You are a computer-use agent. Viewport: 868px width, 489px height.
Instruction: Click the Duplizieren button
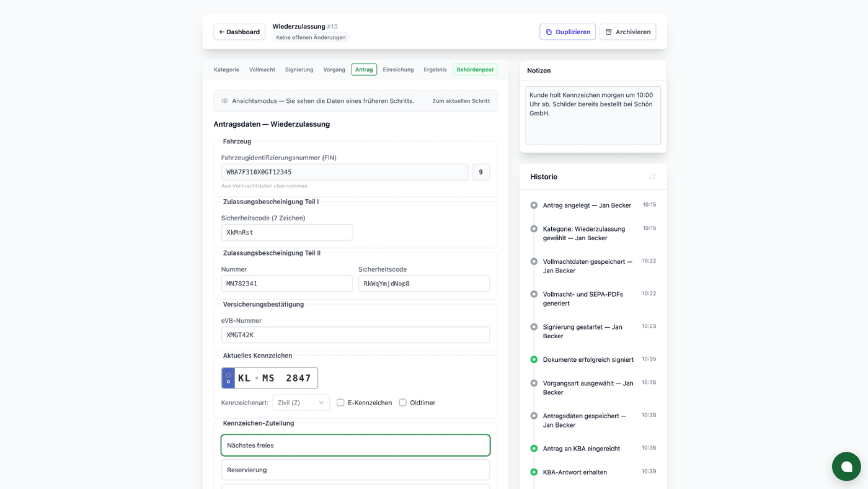(567, 32)
